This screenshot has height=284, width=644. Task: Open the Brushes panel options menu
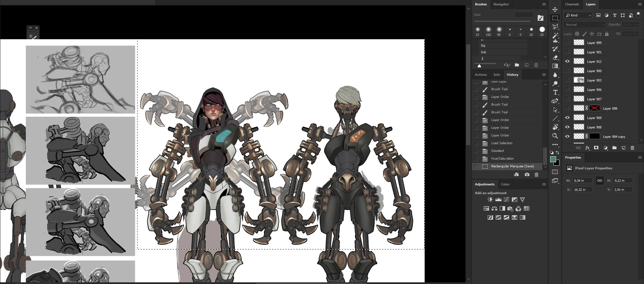(544, 4)
